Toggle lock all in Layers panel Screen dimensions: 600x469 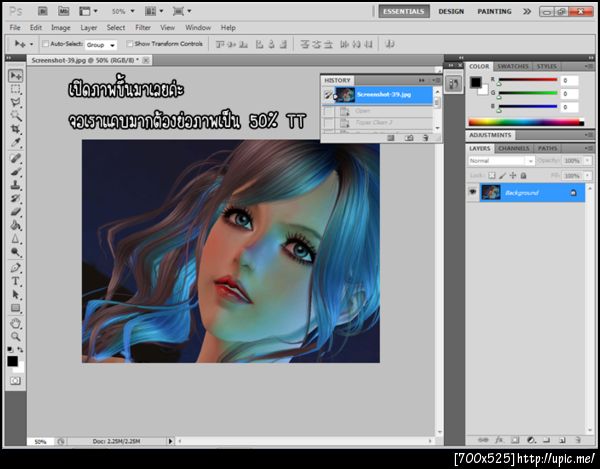(x=523, y=176)
